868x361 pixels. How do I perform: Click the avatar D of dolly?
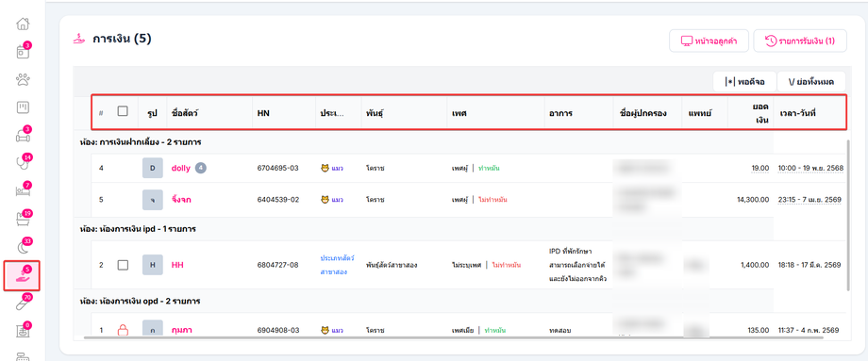153,168
